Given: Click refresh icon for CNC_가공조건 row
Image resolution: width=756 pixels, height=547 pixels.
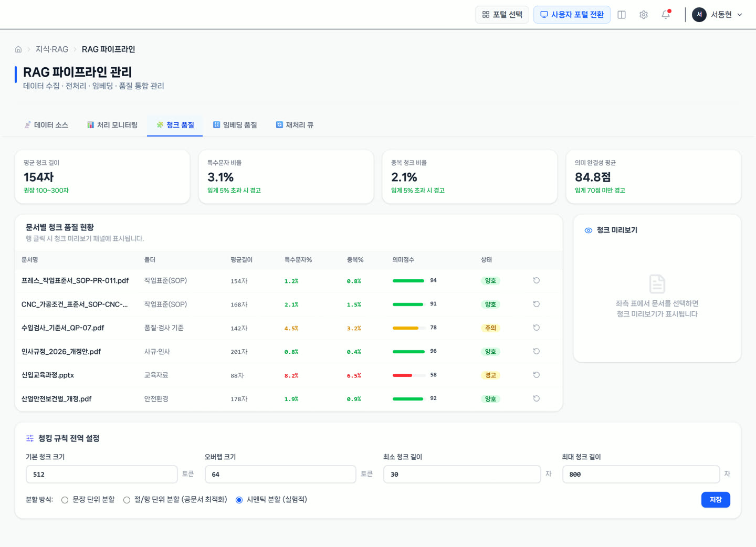Looking at the screenshot, I should pos(537,304).
